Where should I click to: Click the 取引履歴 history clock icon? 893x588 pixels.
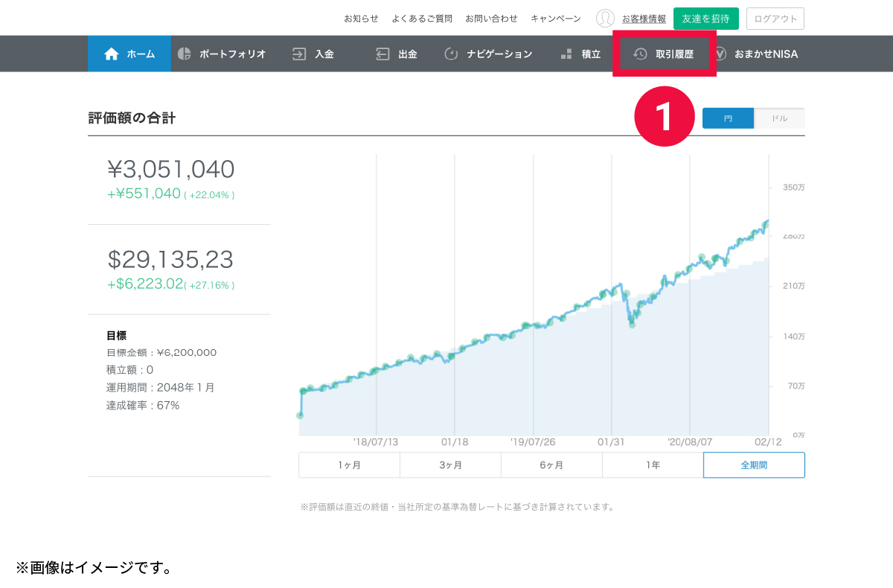click(x=640, y=54)
